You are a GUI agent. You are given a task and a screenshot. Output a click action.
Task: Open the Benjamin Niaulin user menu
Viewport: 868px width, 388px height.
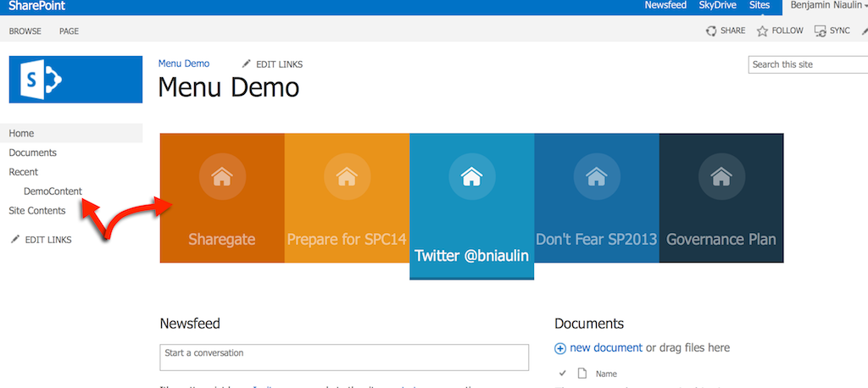point(828,6)
